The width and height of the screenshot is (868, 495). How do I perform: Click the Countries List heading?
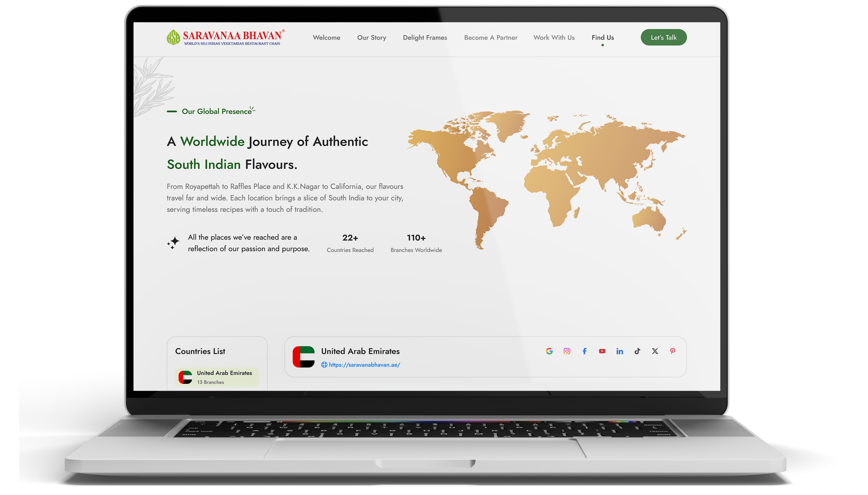point(200,351)
